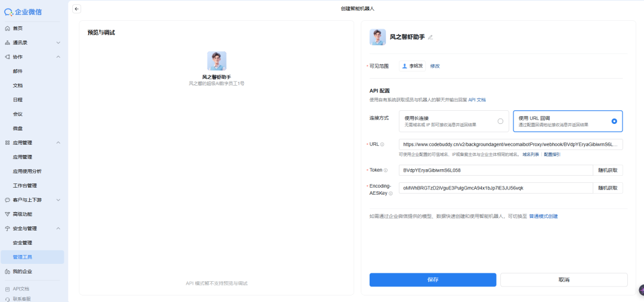Click the URL input field
Screen dimensions: 644x302
coord(511,144)
